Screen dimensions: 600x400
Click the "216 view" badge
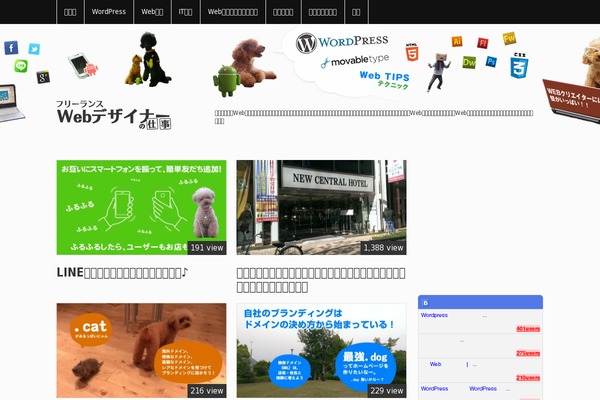(207, 391)
